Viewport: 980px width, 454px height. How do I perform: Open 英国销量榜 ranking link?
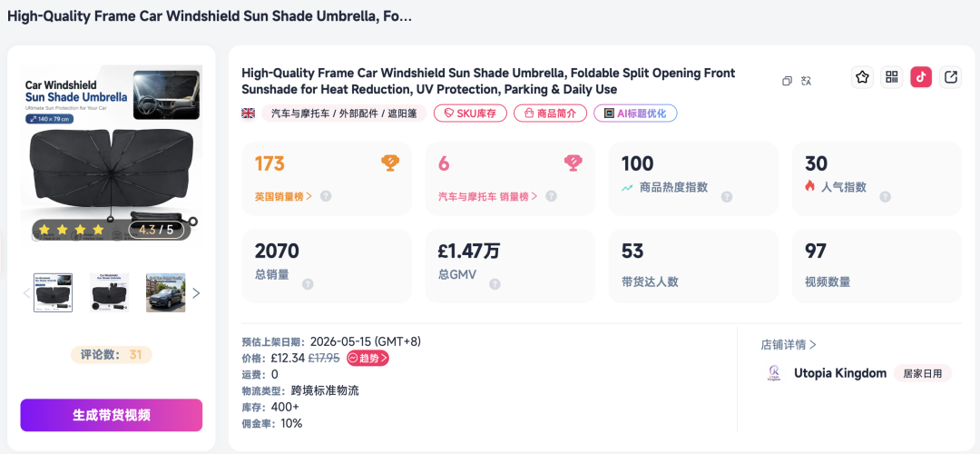click(x=283, y=196)
